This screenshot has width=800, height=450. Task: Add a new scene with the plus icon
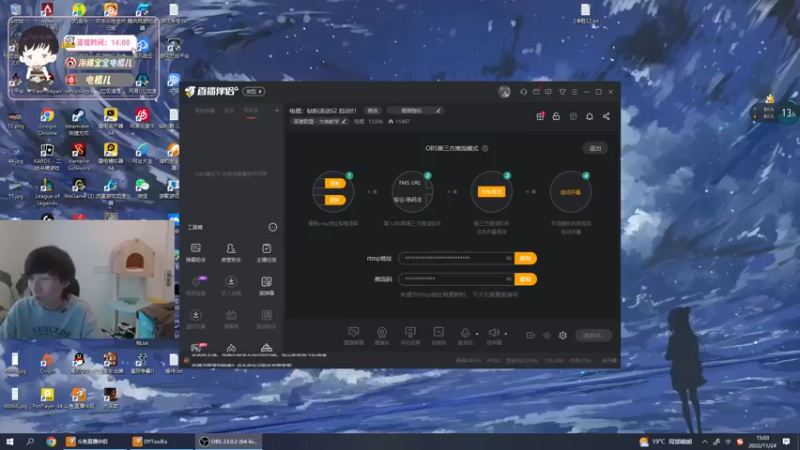click(x=277, y=110)
